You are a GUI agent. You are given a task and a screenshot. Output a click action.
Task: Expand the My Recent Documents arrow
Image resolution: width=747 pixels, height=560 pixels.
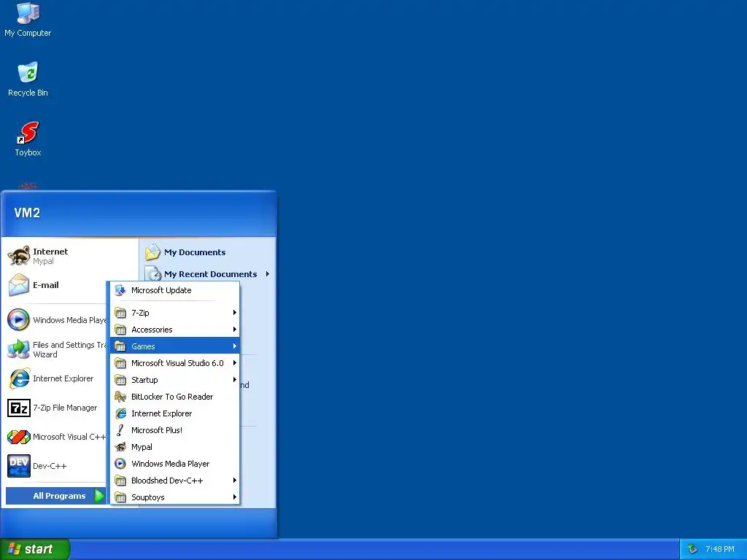[x=267, y=274]
